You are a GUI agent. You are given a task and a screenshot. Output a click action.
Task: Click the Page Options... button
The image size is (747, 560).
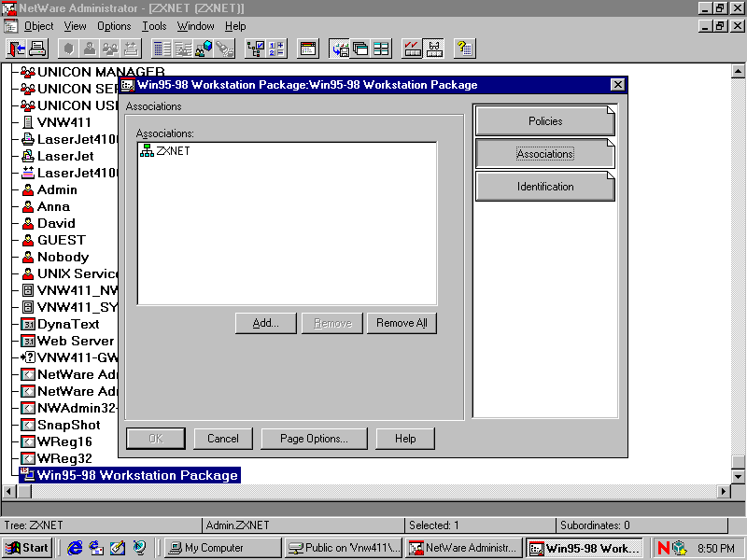click(x=314, y=439)
